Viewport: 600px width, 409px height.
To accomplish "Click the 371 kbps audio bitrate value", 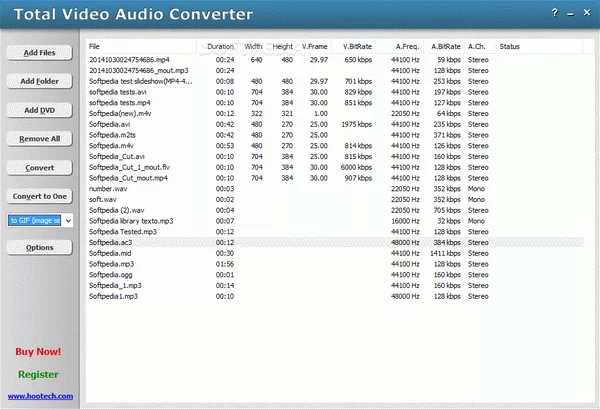I will pos(447,135).
